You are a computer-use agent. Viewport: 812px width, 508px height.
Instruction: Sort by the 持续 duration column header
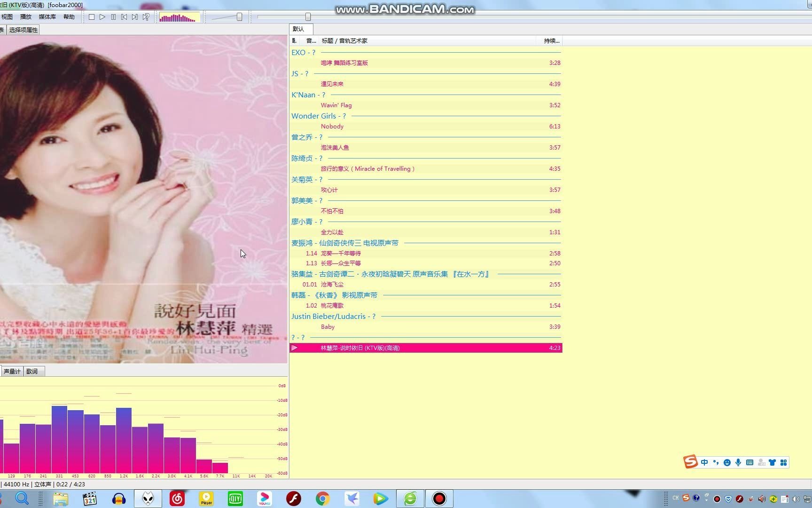pos(549,41)
